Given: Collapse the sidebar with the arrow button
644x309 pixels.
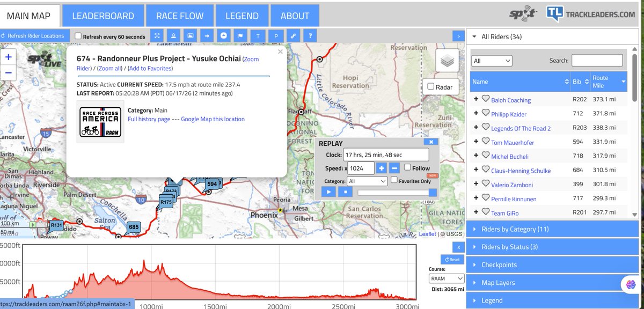Looking at the screenshot, I should 458,36.
